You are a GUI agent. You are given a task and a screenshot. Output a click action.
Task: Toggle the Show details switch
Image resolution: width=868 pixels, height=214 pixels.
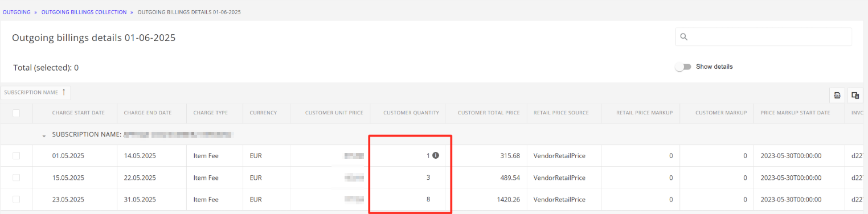pos(683,67)
